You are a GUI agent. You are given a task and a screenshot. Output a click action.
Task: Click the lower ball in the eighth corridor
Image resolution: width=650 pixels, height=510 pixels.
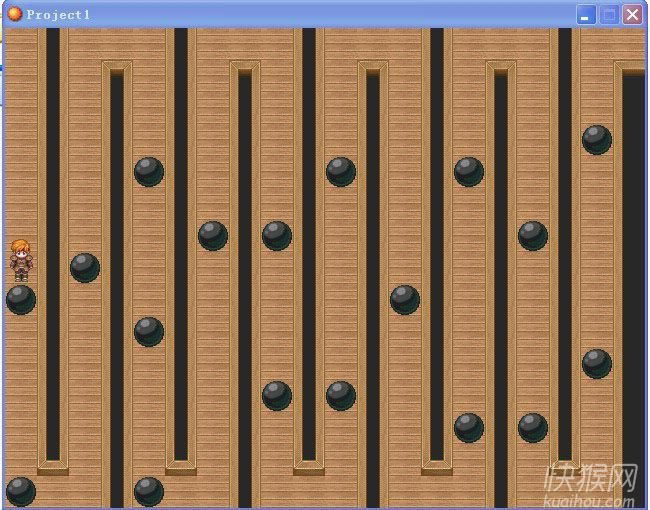pos(469,428)
